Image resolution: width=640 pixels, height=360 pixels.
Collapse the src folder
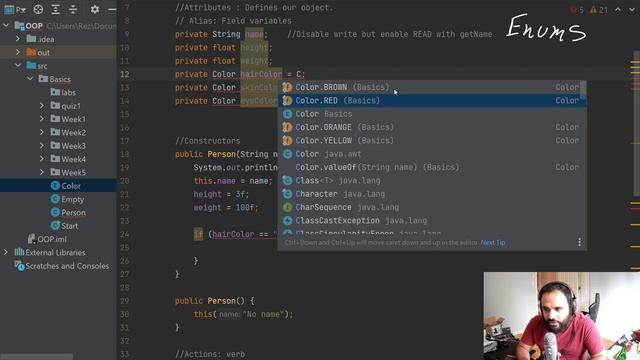[x=18, y=65]
